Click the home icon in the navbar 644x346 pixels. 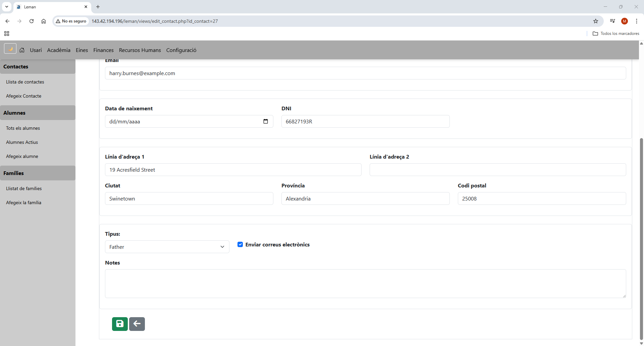[22, 50]
